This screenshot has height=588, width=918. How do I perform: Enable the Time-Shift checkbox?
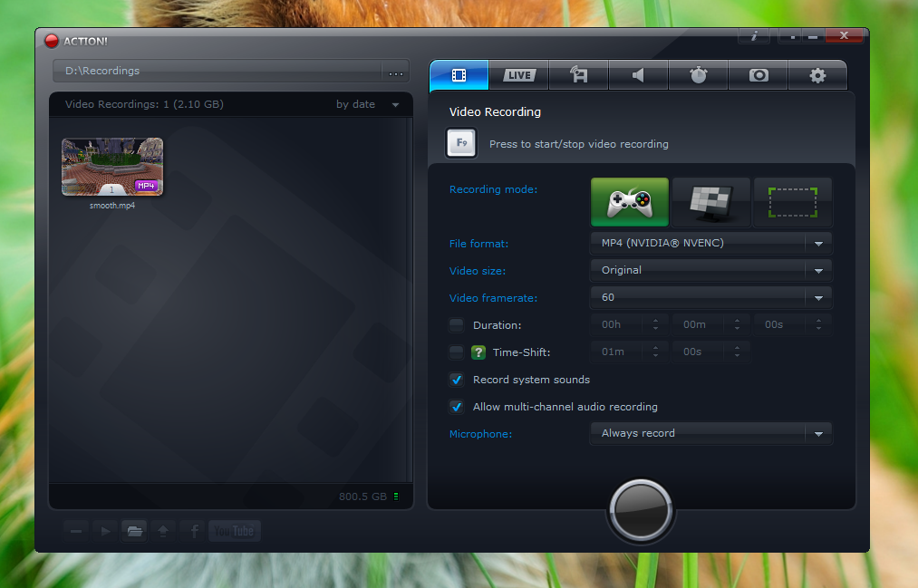457,352
